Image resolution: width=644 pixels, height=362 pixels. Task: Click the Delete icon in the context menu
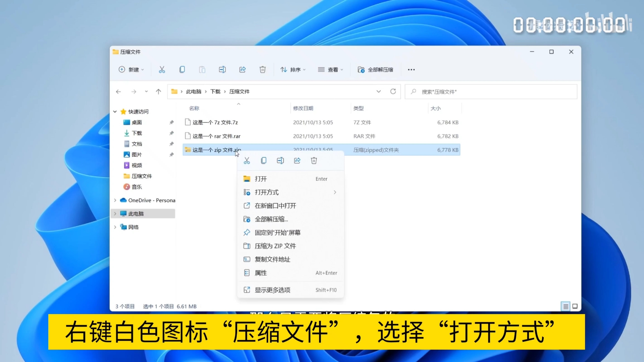pyautogui.click(x=314, y=161)
